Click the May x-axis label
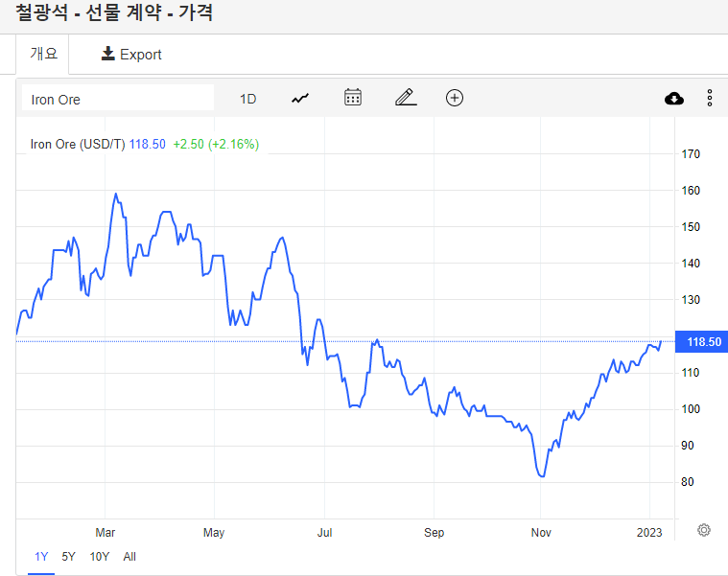This screenshot has height=576, width=728. [x=214, y=533]
